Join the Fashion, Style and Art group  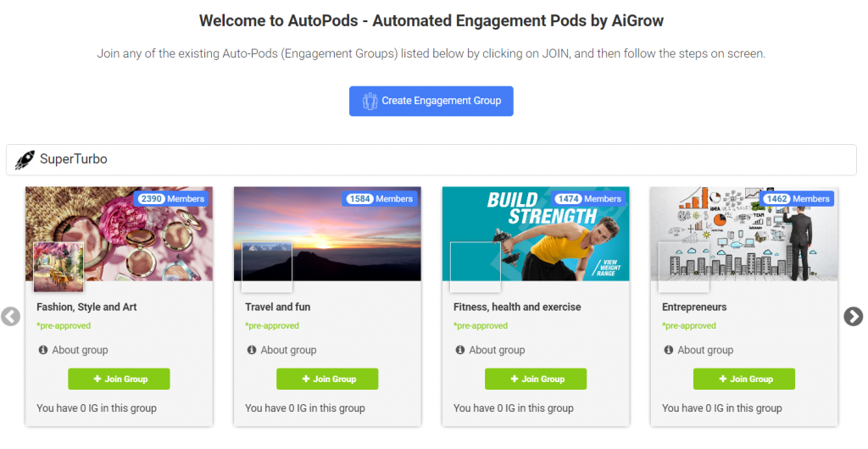click(x=119, y=379)
